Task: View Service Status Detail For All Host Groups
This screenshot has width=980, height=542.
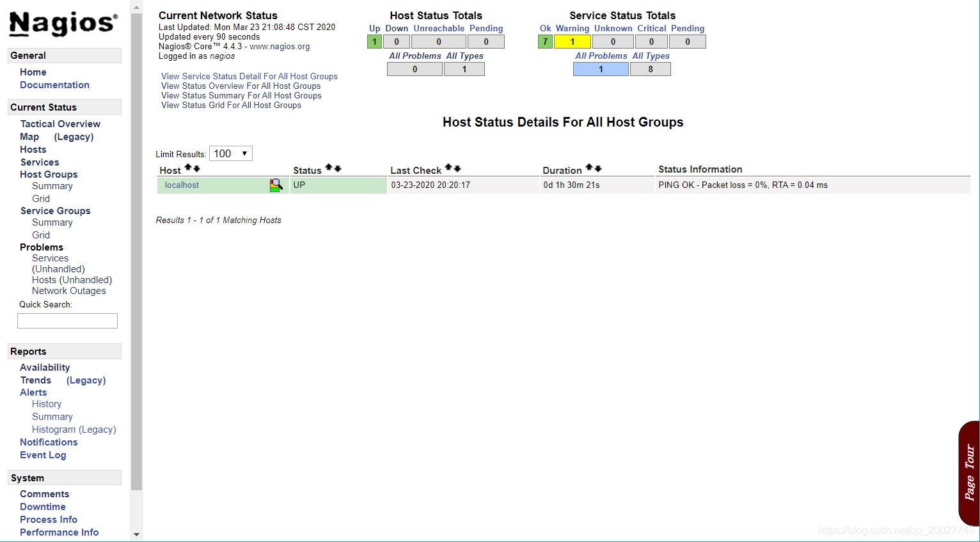Action: click(249, 76)
